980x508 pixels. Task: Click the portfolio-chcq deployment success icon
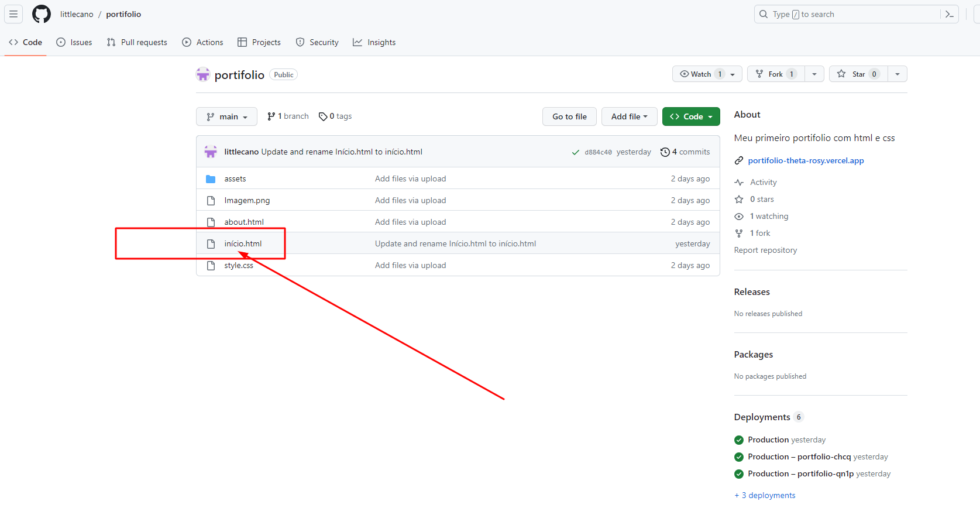pyautogui.click(x=739, y=457)
